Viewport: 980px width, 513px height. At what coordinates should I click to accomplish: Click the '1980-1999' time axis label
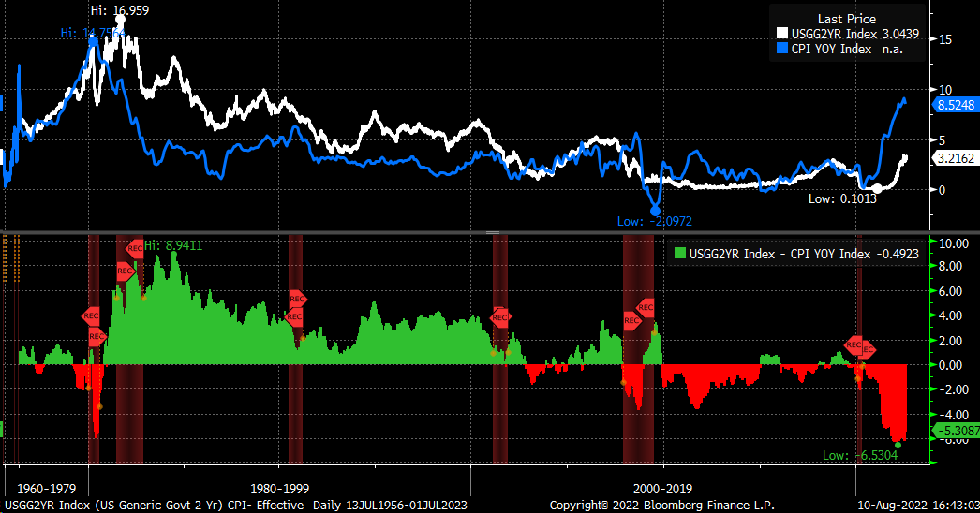(279, 489)
